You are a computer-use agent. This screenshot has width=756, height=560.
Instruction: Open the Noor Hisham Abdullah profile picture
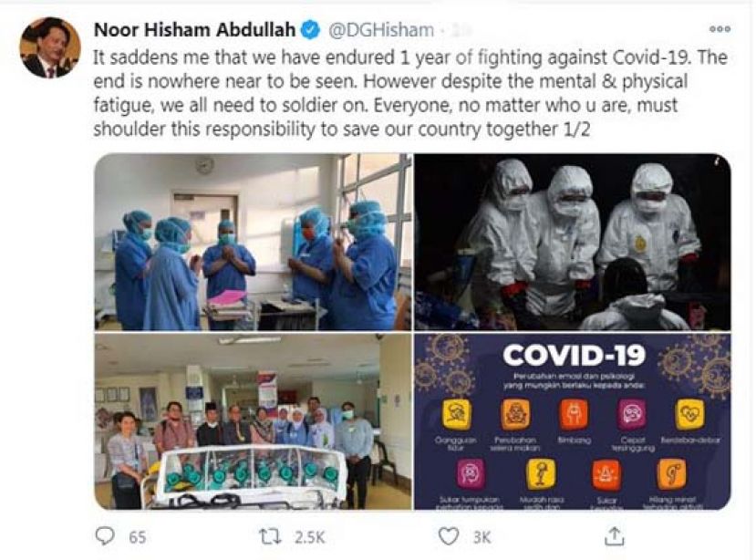[x=49, y=47]
